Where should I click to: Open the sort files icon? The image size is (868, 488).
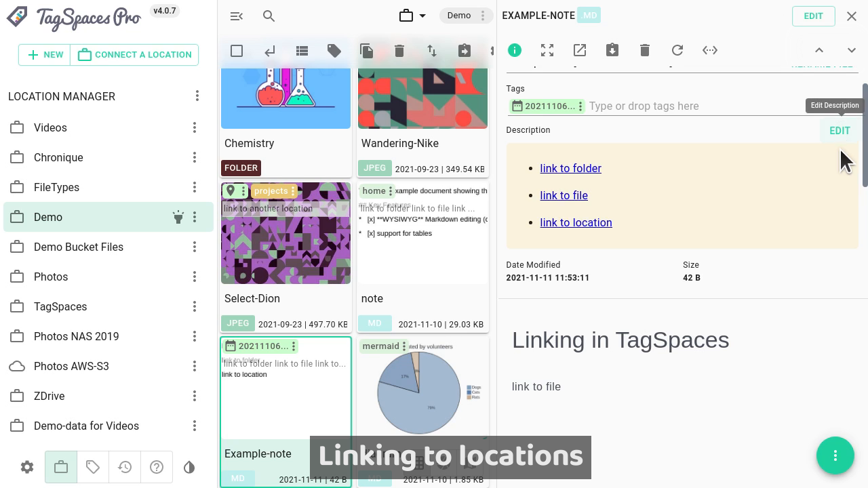tap(432, 50)
